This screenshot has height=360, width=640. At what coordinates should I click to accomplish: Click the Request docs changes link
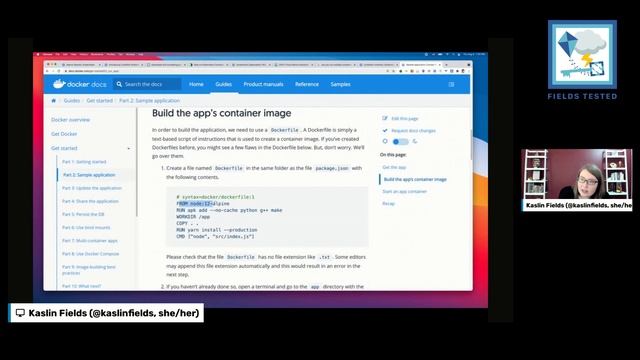[x=413, y=131]
